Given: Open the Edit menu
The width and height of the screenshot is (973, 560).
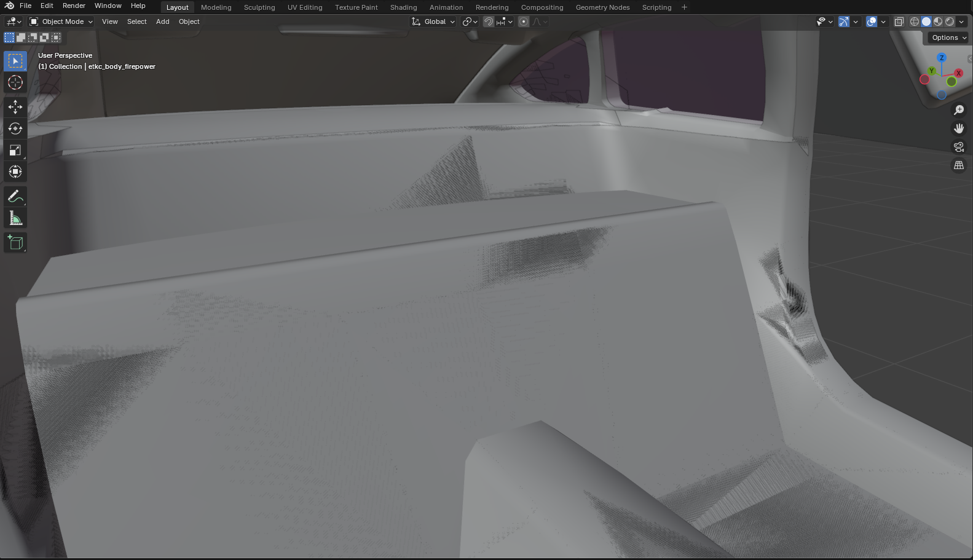Looking at the screenshot, I should point(47,6).
